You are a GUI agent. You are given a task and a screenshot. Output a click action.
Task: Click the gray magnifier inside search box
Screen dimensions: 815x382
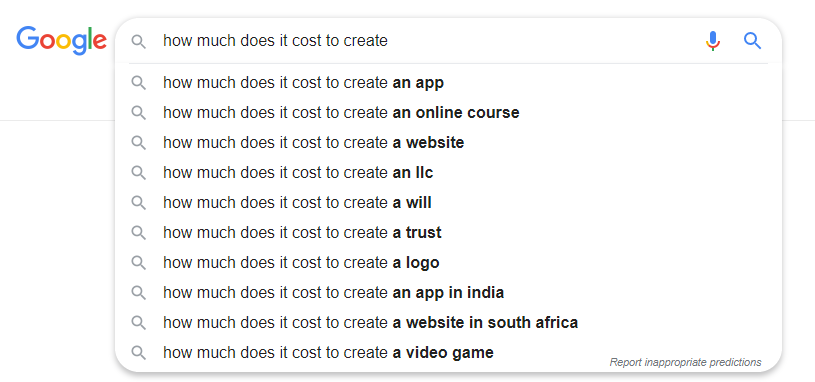click(x=138, y=41)
